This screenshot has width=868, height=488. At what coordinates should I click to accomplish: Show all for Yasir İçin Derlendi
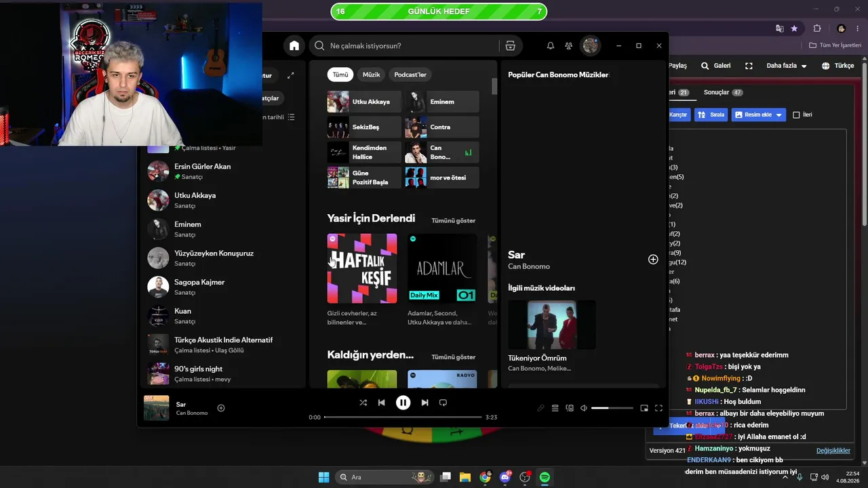(453, 220)
